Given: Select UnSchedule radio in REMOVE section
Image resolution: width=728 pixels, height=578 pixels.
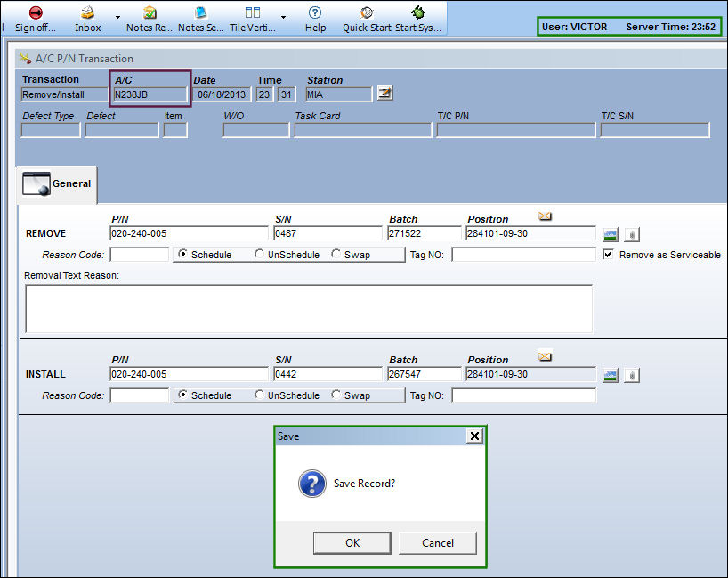Looking at the screenshot, I should click(x=260, y=254).
